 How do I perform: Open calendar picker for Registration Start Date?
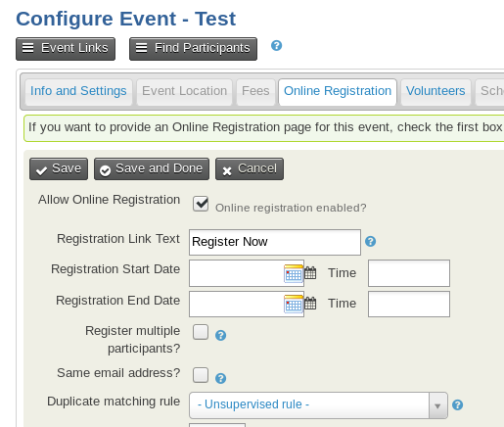pos(294,273)
